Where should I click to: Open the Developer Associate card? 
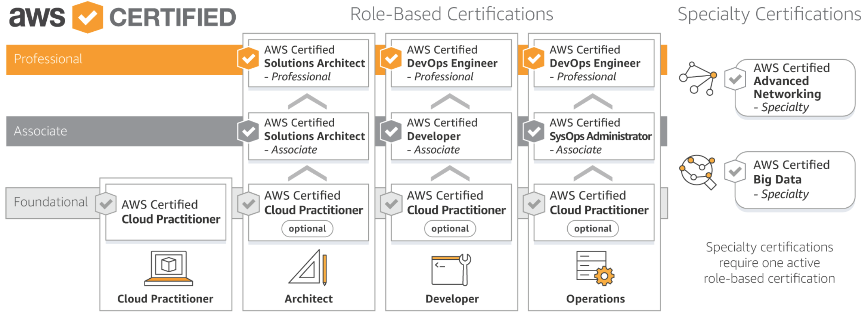click(451, 136)
